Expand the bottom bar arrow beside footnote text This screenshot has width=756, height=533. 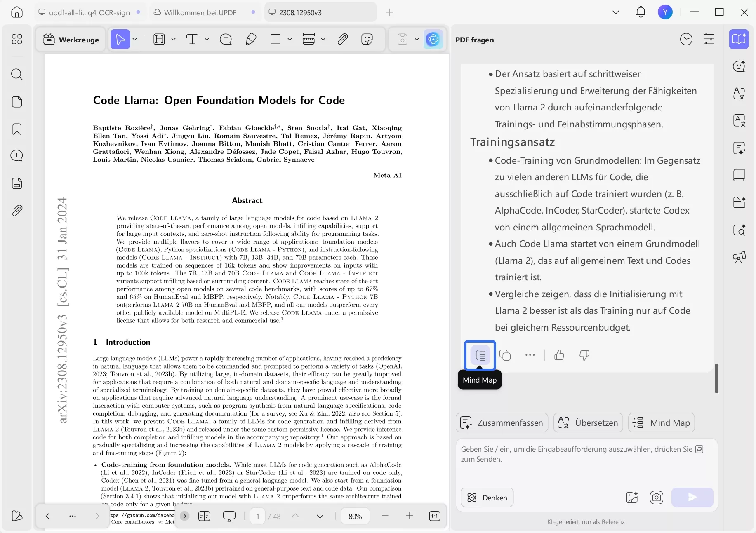click(x=185, y=516)
